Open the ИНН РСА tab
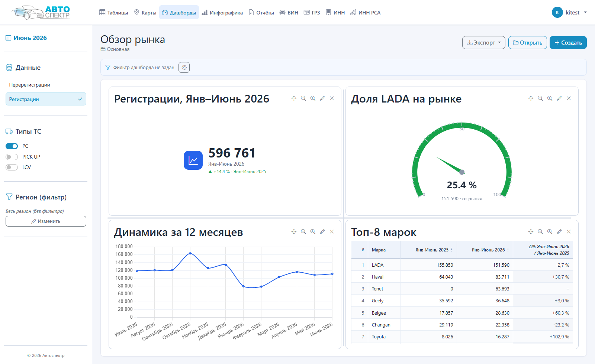Viewport: 595px width, 364px height. [x=366, y=13]
